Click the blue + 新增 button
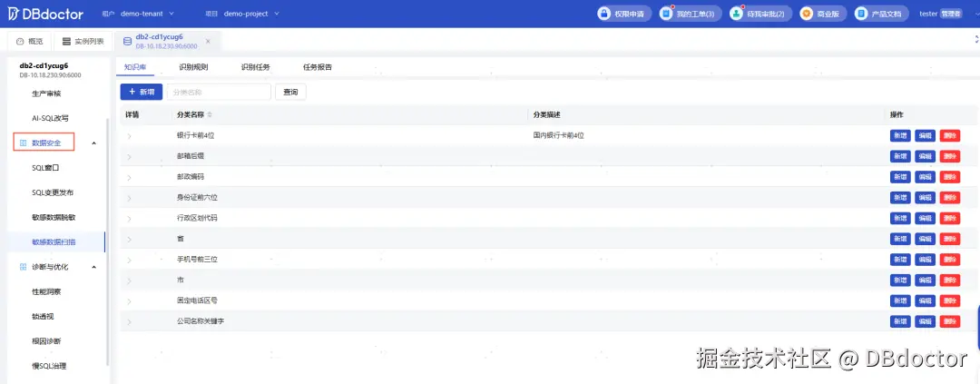Viewport: 980px width, 384px height. [x=142, y=92]
